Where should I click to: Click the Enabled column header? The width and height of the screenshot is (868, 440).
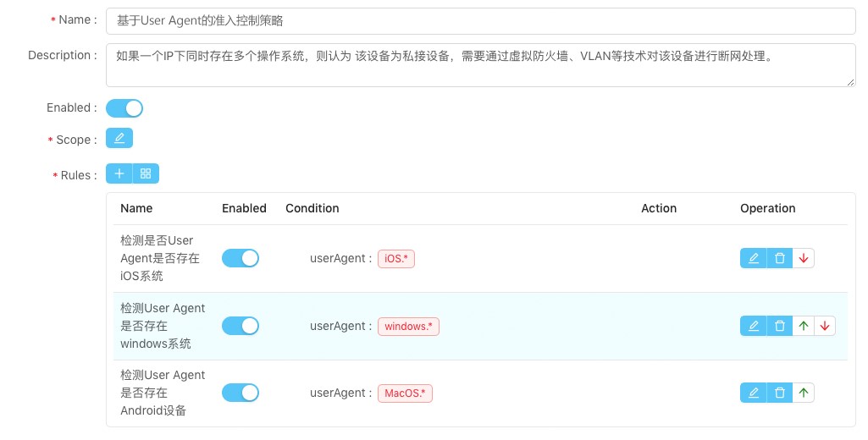244,208
